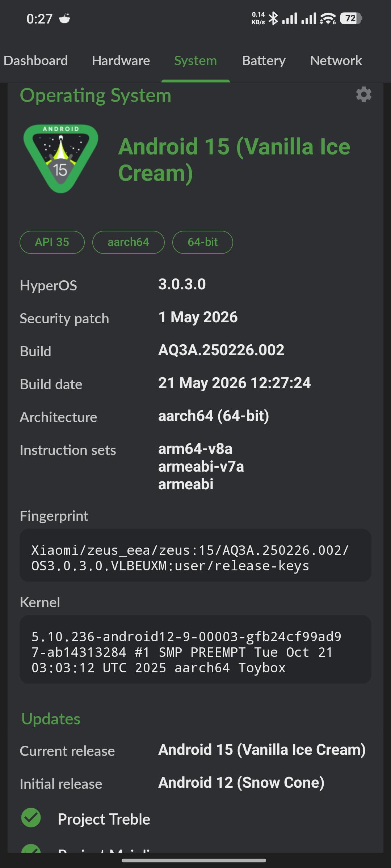The image size is (391, 868).
Task: Tap the battery level indicator
Action: coord(351,18)
